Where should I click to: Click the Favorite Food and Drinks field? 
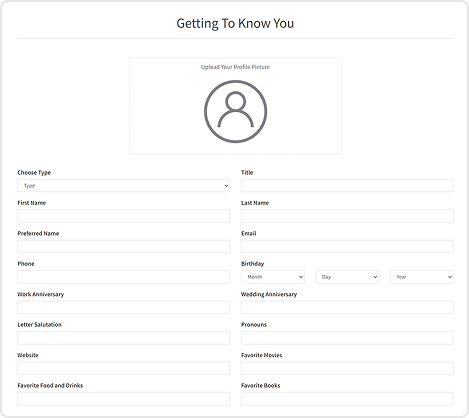click(x=123, y=399)
